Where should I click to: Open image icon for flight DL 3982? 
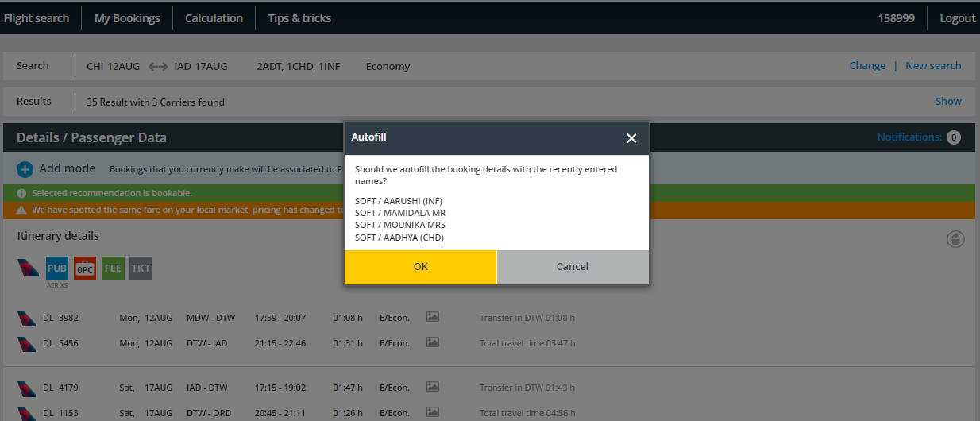click(x=432, y=317)
